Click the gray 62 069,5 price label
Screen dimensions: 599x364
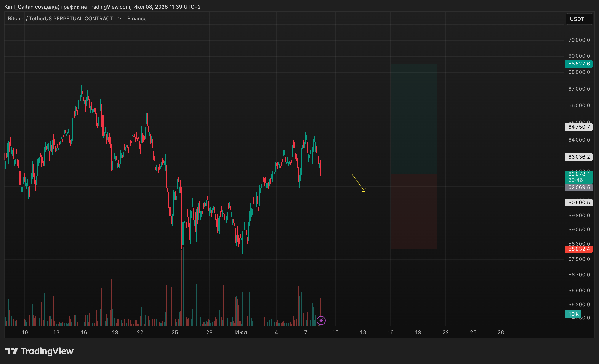[x=579, y=187]
